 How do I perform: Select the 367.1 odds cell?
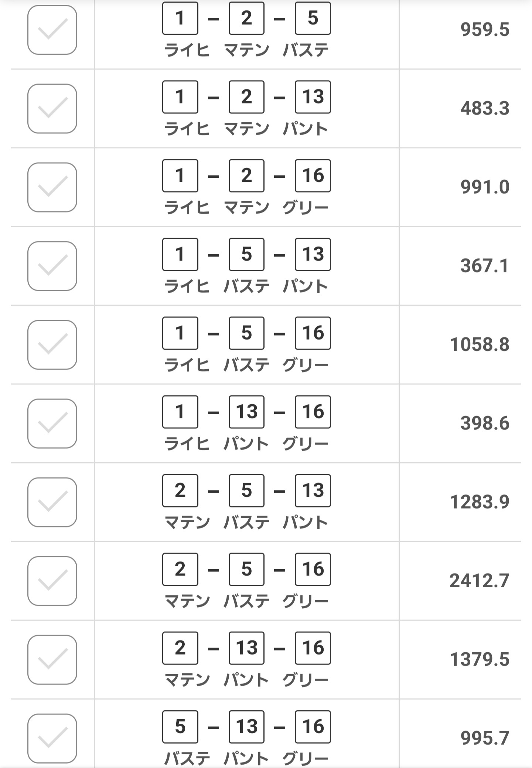[x=484, y=266]
